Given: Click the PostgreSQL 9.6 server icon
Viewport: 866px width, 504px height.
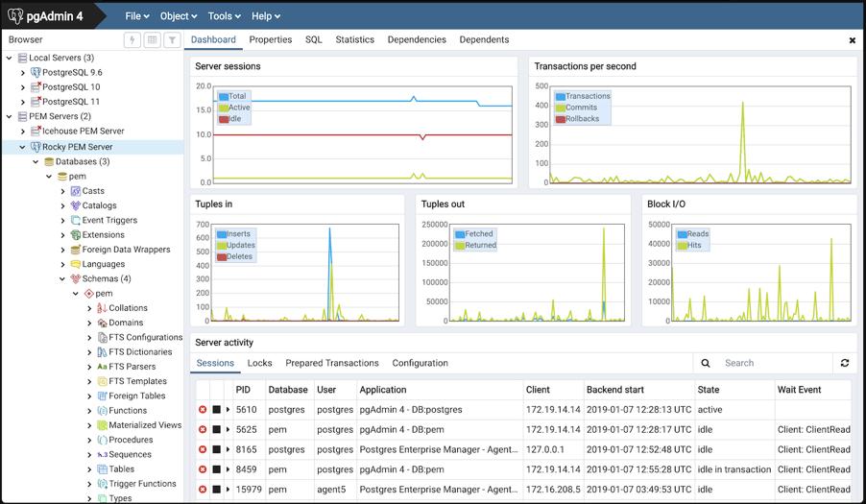Looking at the screenshot, I should (x=36, y=72).
